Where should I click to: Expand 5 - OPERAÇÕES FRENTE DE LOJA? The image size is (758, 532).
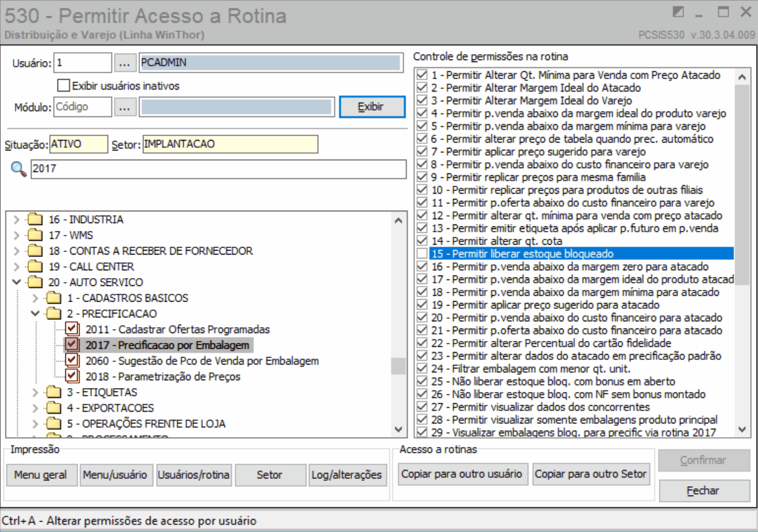pos(35,423)
